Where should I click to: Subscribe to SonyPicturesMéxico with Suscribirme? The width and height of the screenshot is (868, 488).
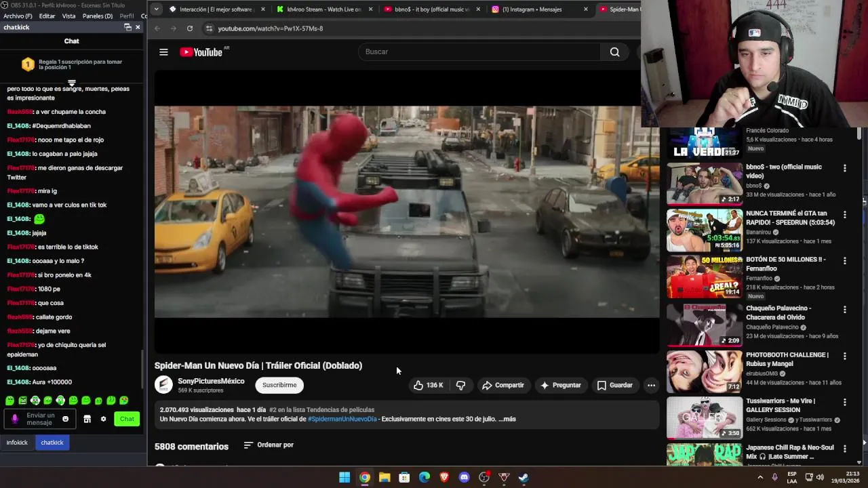coord(279,385)
